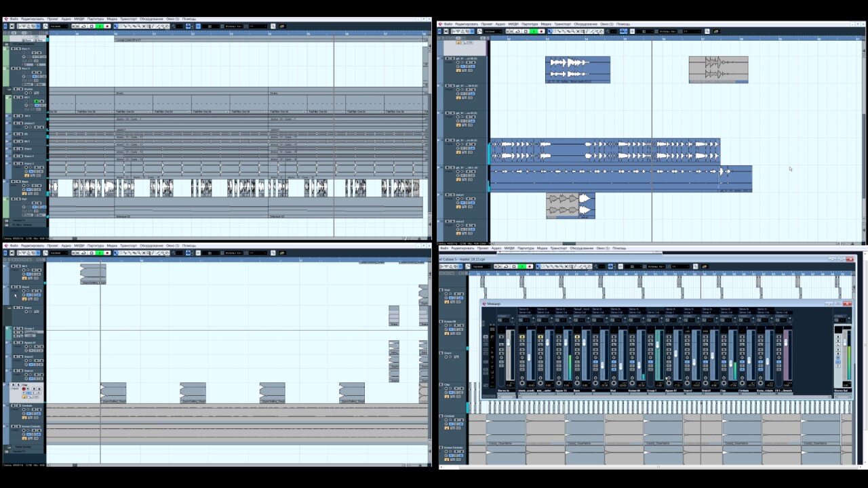Open the Оборудование menu in the top-left window
This screenshot has width=868, height=488.
pos(151,19)
